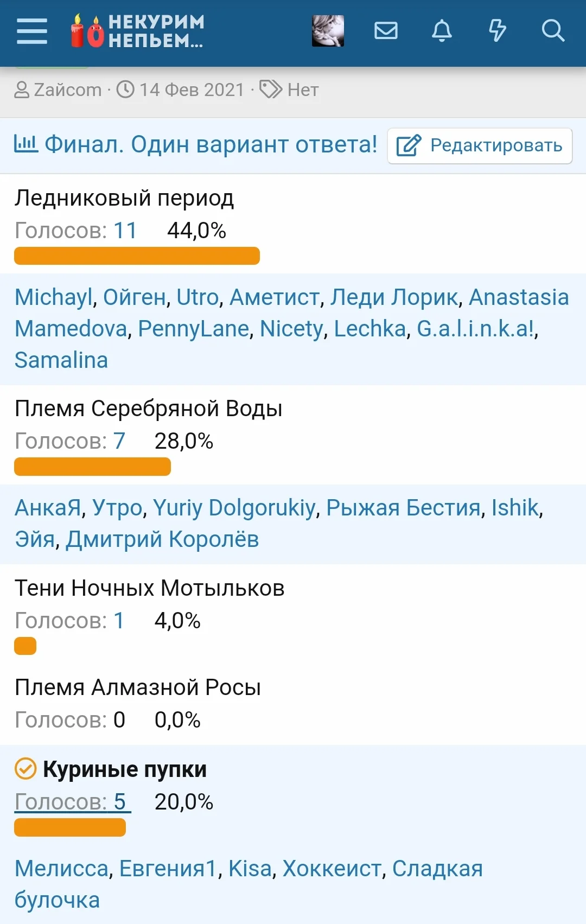This screenshot has width=586, height=924.
Task: Open the messages envelope icon
Action: (x=386, y=31)
